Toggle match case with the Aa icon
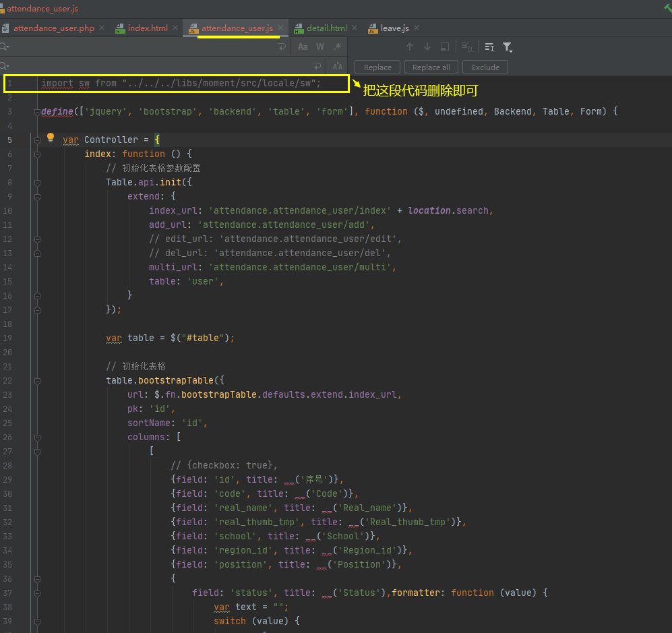This screenshot has height=633, width=672. 303,47
